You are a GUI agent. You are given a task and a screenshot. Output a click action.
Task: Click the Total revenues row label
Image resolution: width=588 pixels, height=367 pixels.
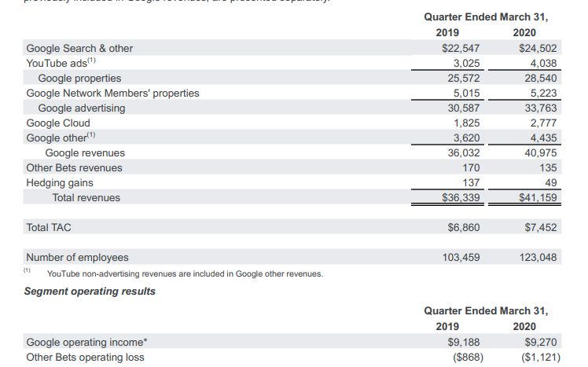[86, 197]
